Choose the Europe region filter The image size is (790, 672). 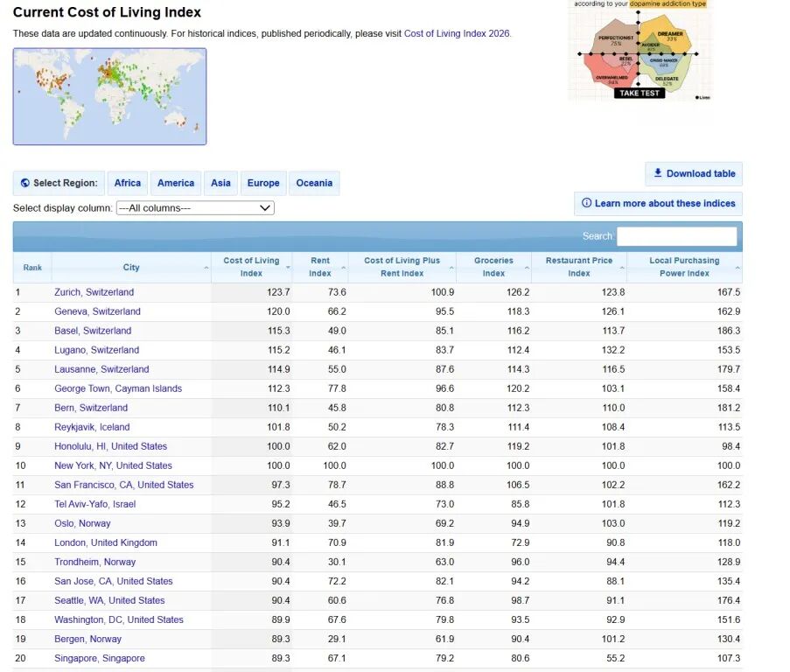[262, 183]
